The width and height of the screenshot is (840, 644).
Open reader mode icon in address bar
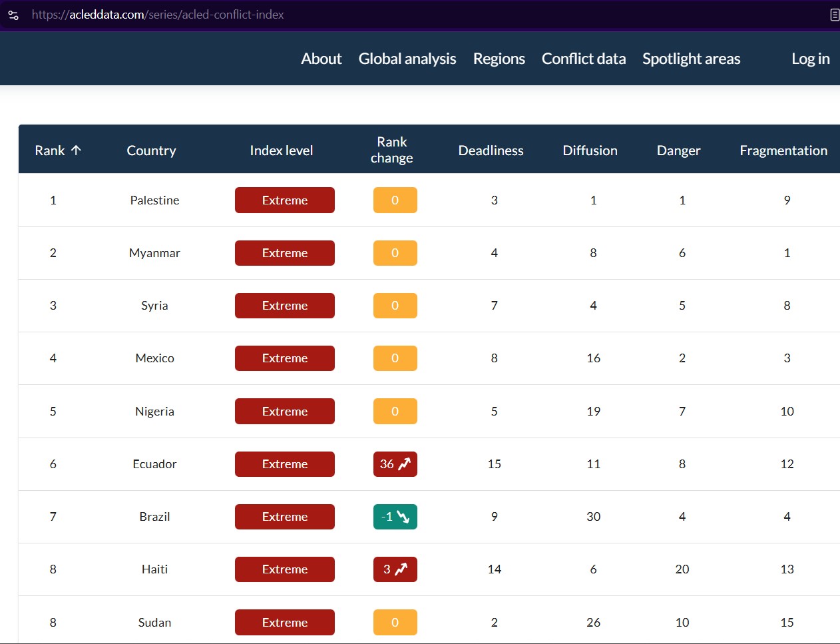tap(835, 15)
